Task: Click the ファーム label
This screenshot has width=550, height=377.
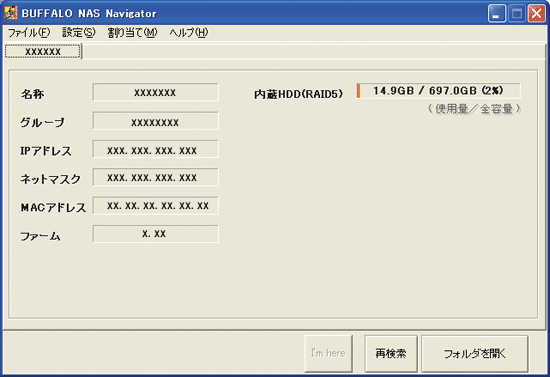Action: tap(40, 236)
